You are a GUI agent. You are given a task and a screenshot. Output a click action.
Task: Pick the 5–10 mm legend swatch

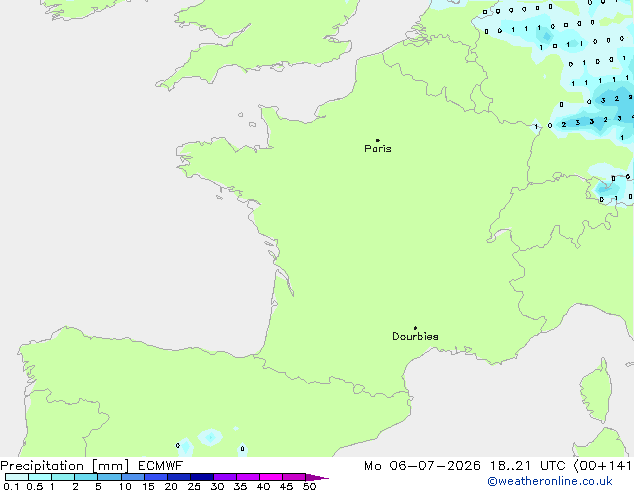pos(109,477)
